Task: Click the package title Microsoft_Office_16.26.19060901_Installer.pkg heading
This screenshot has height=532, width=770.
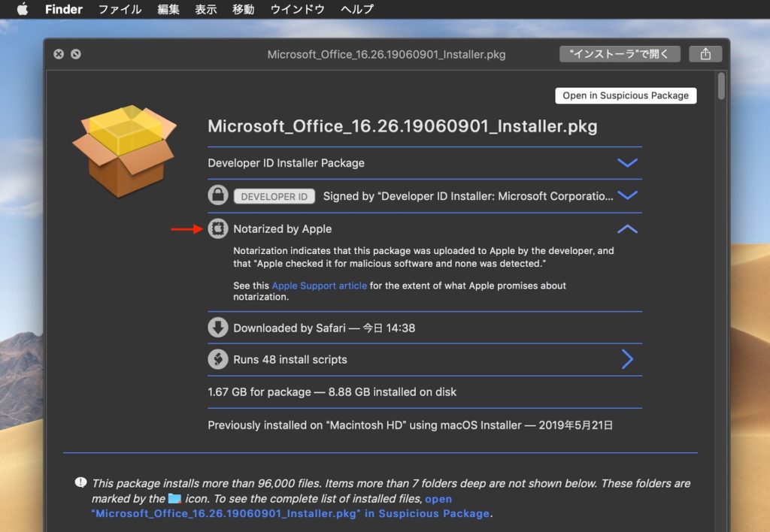Action: point(403,127)
